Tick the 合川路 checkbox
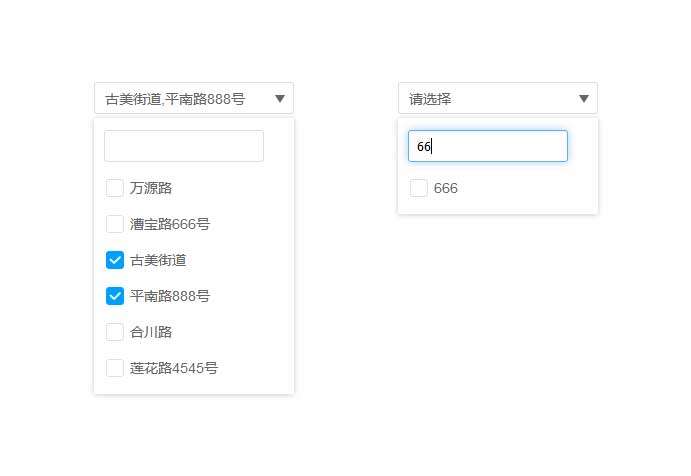Image resolution: width=691 pixels, height=476 pixels. coord(115,332)
